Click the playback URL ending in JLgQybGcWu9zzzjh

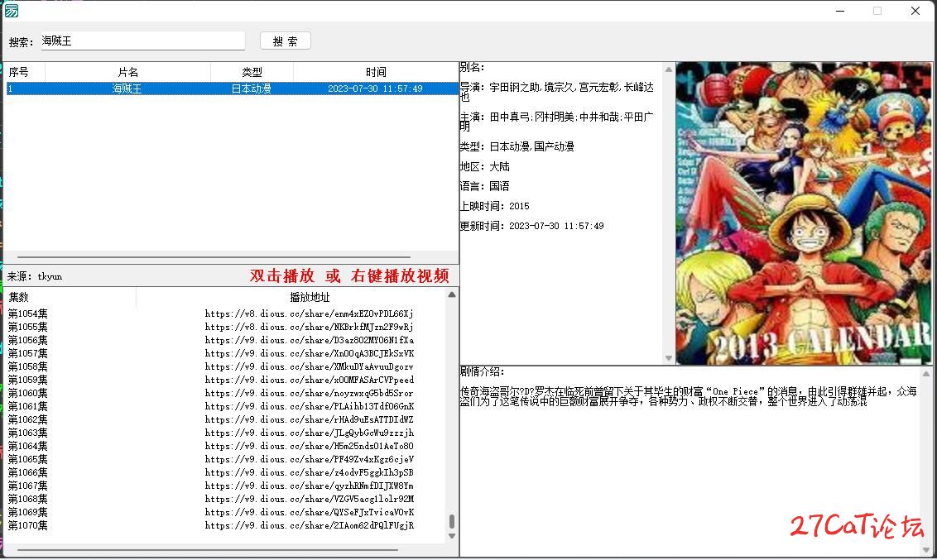pyautogui.click(x=309, y=433)
